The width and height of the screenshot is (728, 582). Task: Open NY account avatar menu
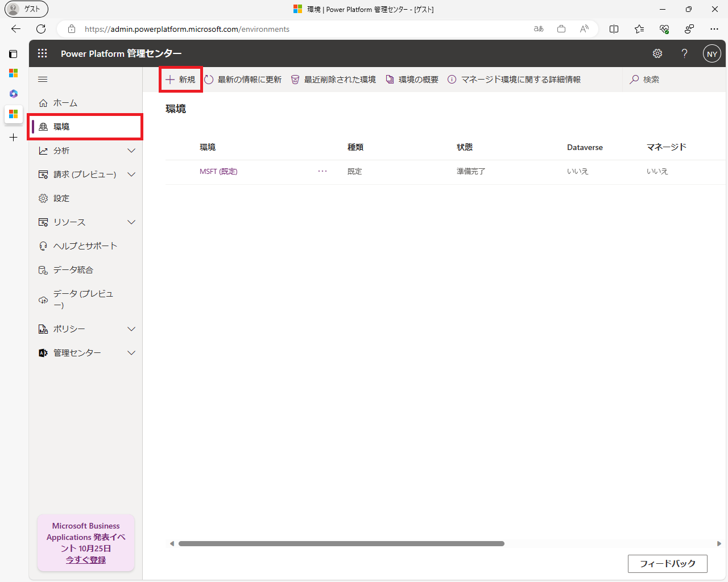coord(712,54)
